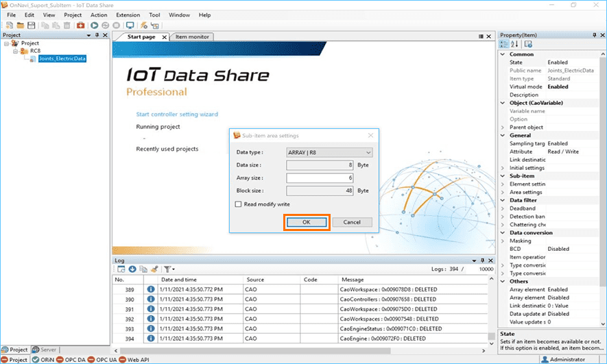Toggle the Read modify write checkbox
The width and height of the screenshot is (607, 364).
(239, 204)
